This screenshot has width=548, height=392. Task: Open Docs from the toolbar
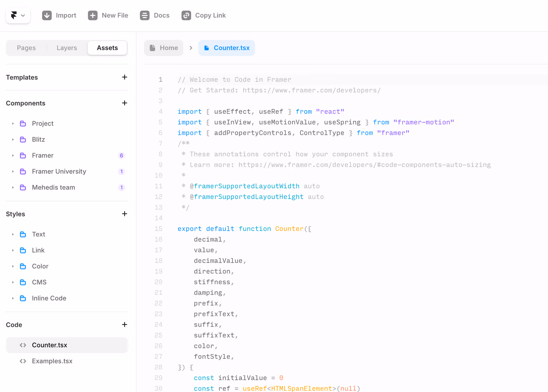pyautogui.click(x=162, y=15)
